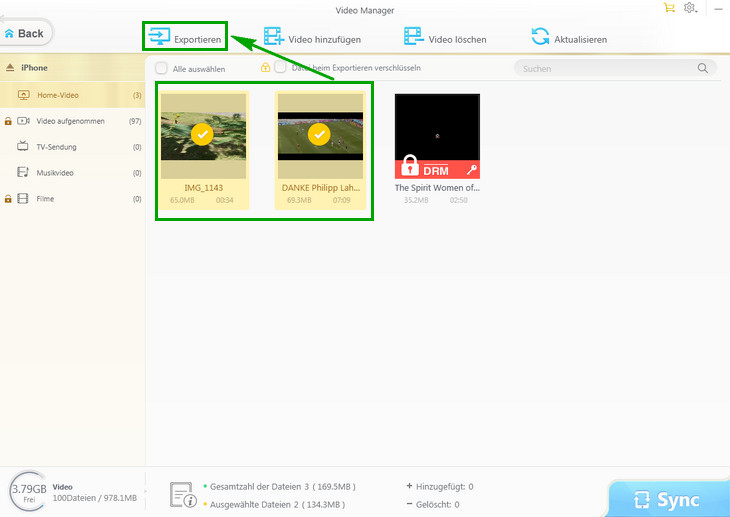Open the file info icon in status bar

point(182,494)
